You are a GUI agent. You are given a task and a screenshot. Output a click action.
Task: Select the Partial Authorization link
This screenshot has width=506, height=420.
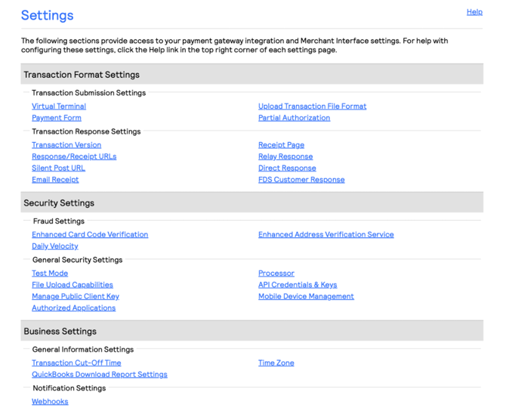(294, 118)
